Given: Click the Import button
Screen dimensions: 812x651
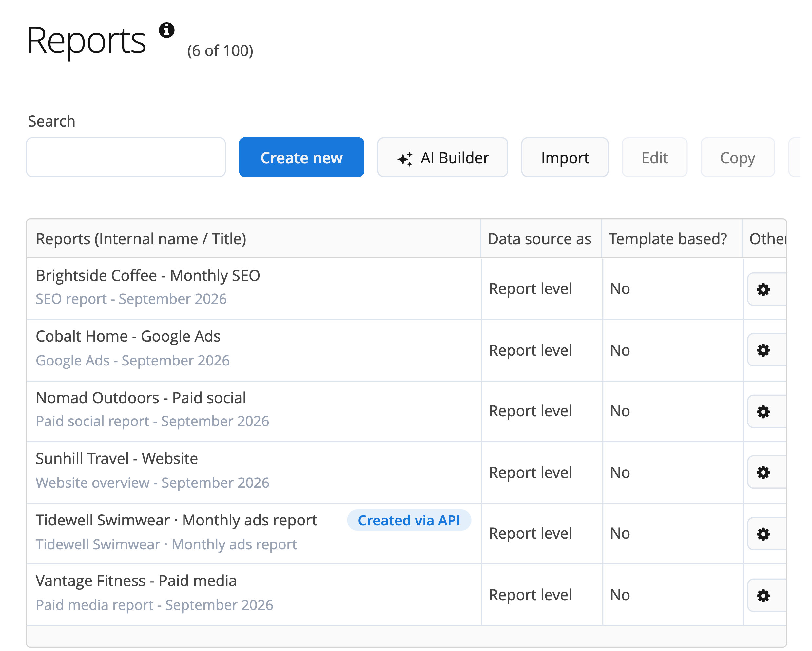Looking at the screenshot, I should 565,157.
